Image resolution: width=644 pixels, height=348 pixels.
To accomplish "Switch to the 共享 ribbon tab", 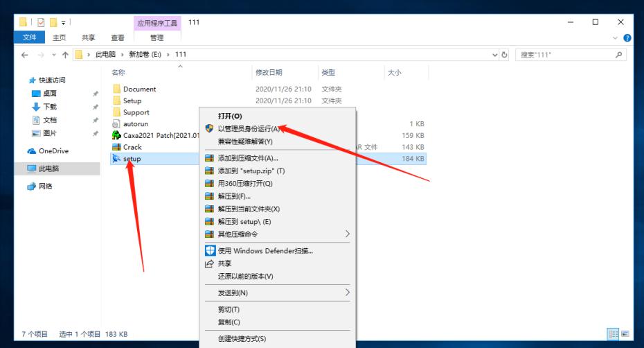I will [x=89, y=37].
